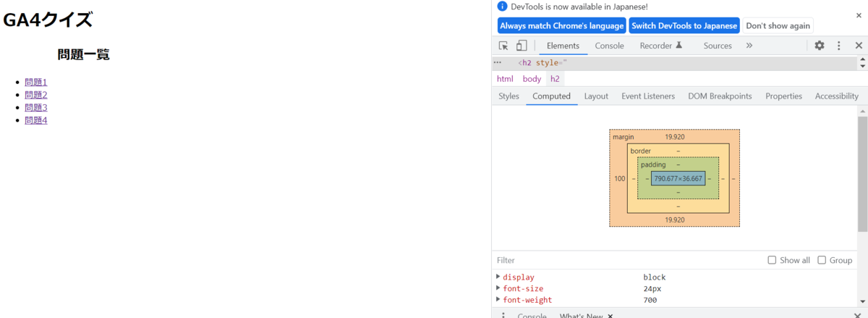This screenshot has width=868, height=318.
Task: Close the DevTools panel
Action: (859, 46)
